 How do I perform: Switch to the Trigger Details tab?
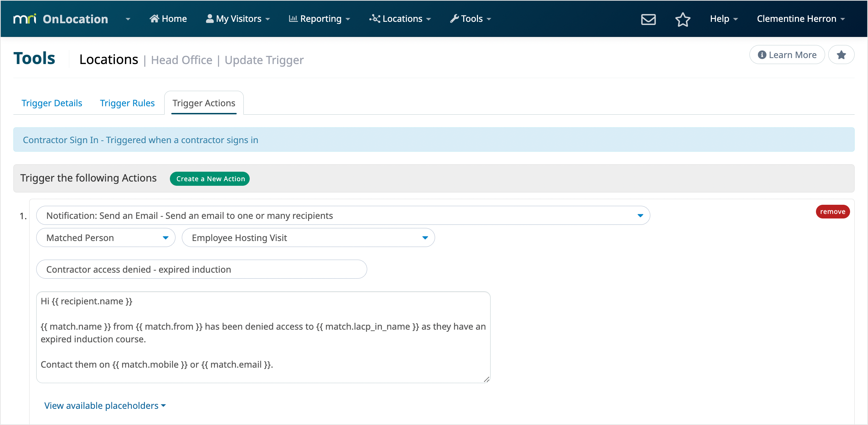click(52, 103)
